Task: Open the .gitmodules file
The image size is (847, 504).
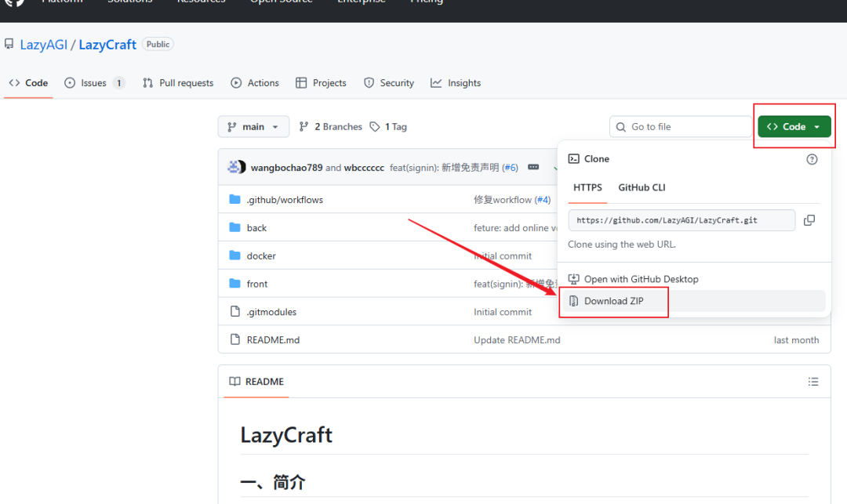Action: click(271, 312)
